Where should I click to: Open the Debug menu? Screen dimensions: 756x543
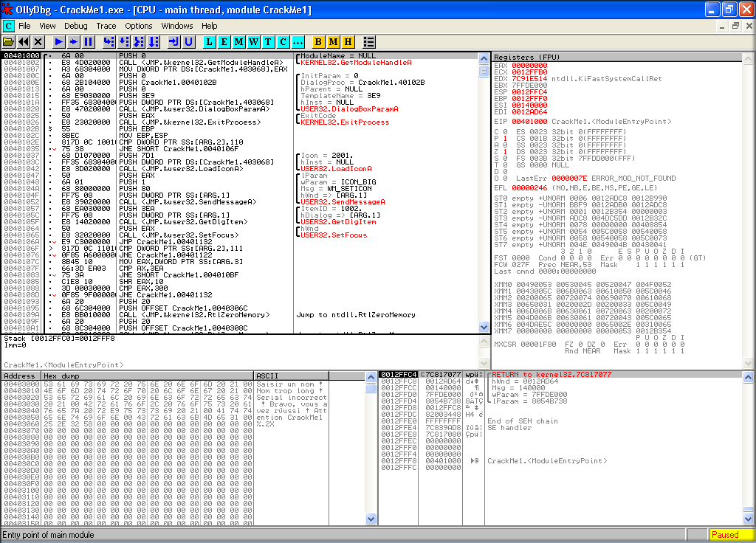point(76,26)
